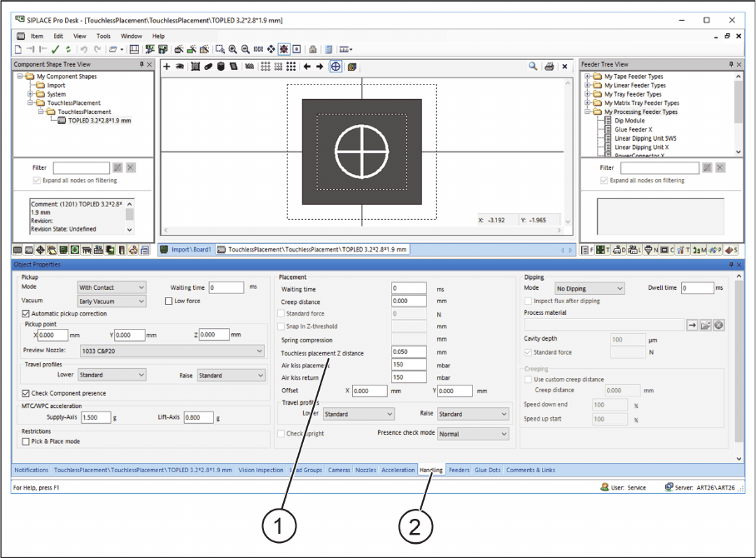Open the Presence check mode dropdown

(472, 434)
